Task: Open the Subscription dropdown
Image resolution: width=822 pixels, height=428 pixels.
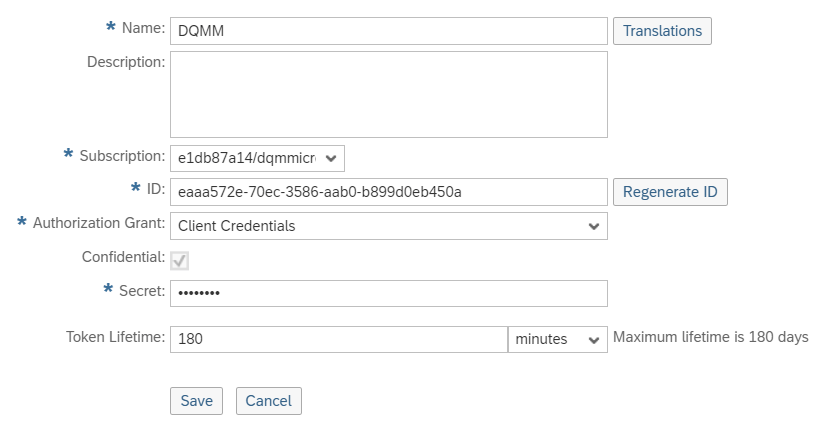Action: [257, 158]
